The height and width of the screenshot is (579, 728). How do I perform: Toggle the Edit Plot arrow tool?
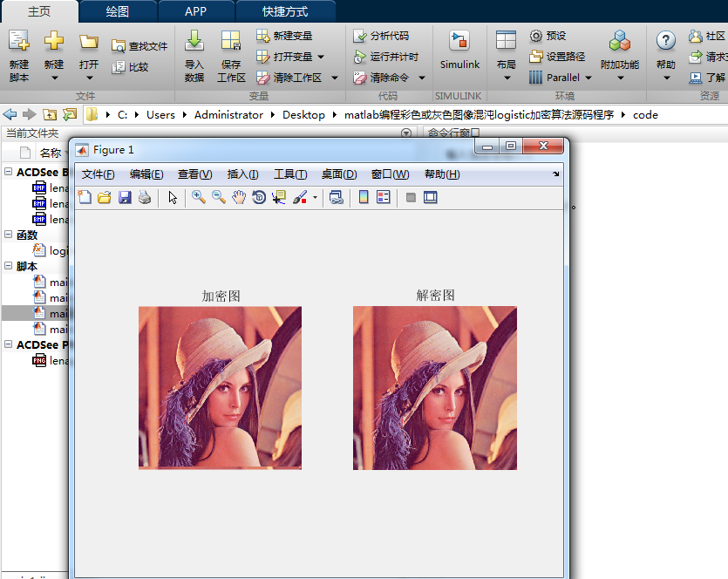(x=173, y=197)
